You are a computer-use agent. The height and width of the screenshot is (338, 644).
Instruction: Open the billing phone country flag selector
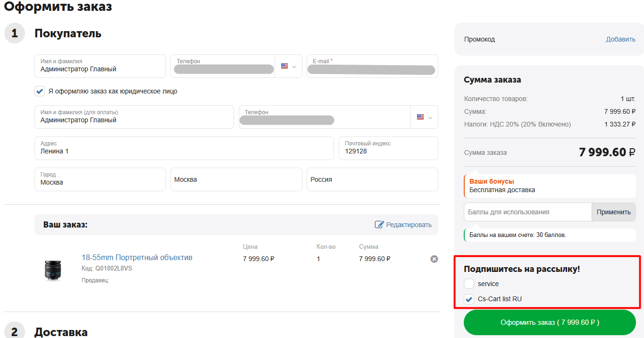(x=425, y=117)
